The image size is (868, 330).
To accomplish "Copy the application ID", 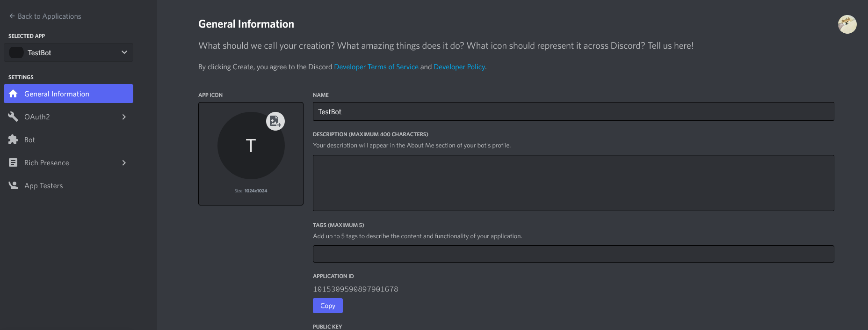I will (x=328, y=306).
